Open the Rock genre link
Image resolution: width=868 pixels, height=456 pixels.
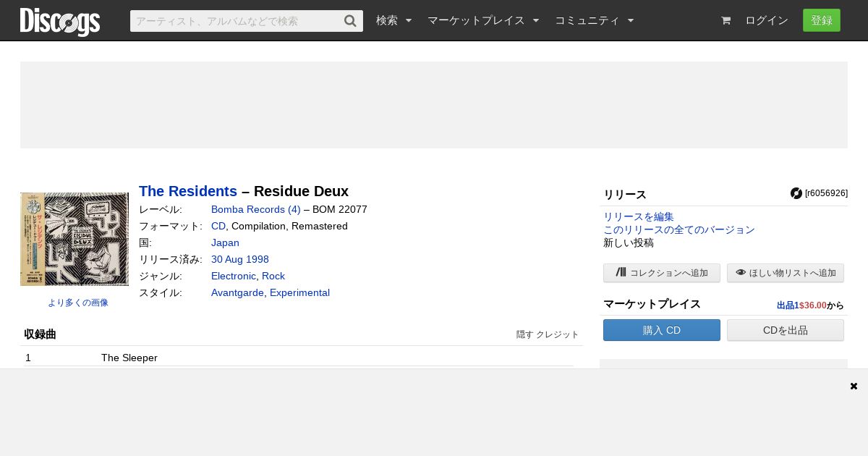tap(273, 276)
